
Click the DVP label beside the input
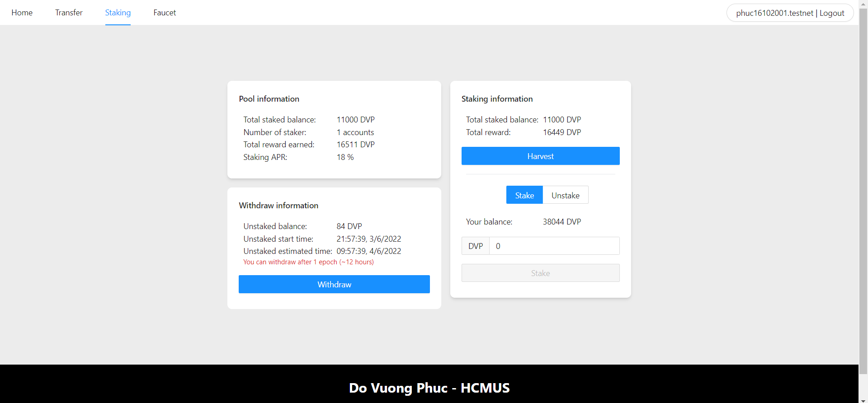tap(475, 246)
